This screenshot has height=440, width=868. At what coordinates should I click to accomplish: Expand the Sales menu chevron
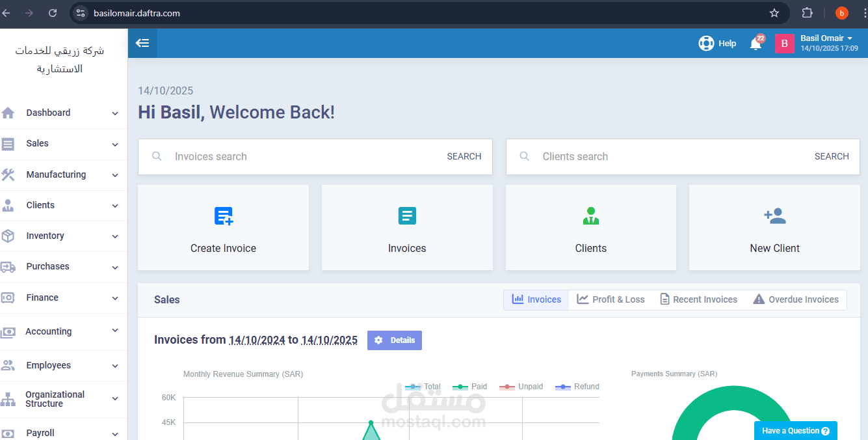[x=115, y=144]
